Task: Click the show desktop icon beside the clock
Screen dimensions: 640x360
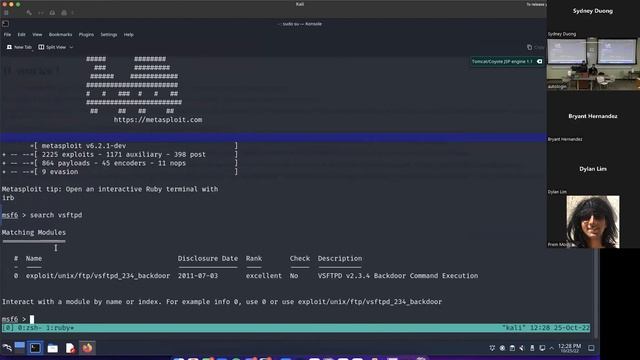Action: coord(591,348)
